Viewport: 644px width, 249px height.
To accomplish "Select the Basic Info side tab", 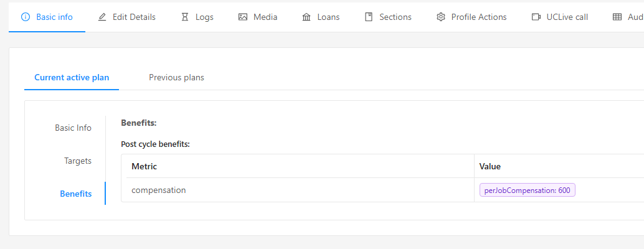I will 73,128.
